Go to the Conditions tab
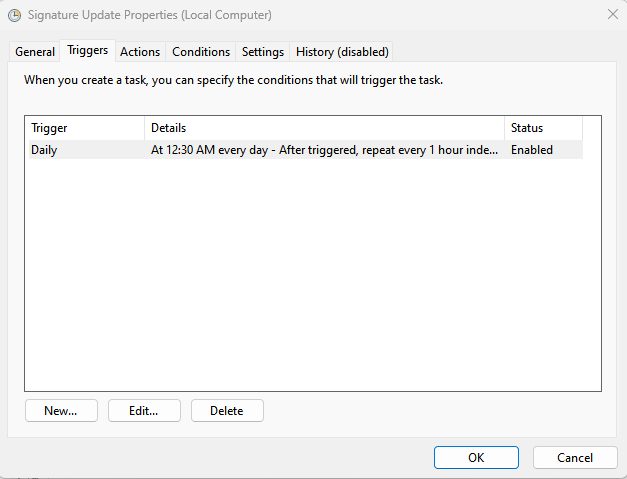The image size is (627, 479). pos(201,52)
